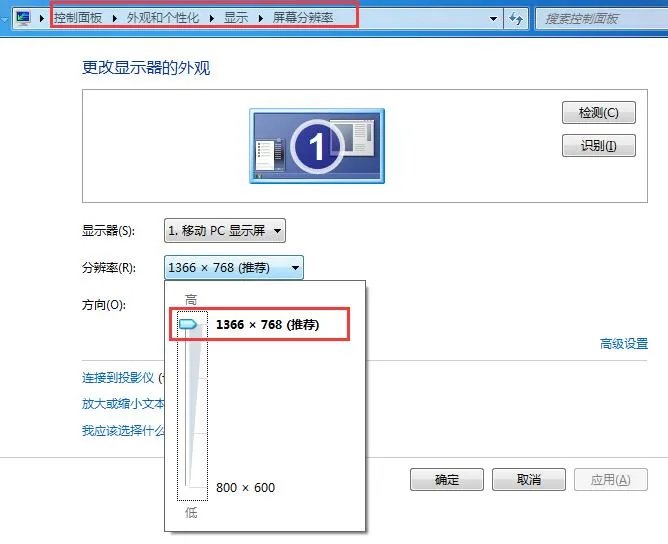
Task: Click the 1366 × 768 (推荐) slider label
Action: click(x=268, y=325)
